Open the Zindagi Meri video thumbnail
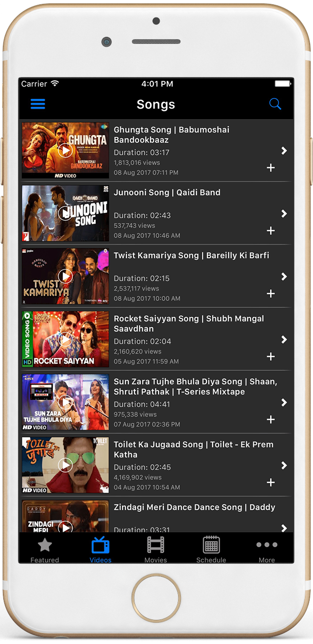 click(65, 516)
